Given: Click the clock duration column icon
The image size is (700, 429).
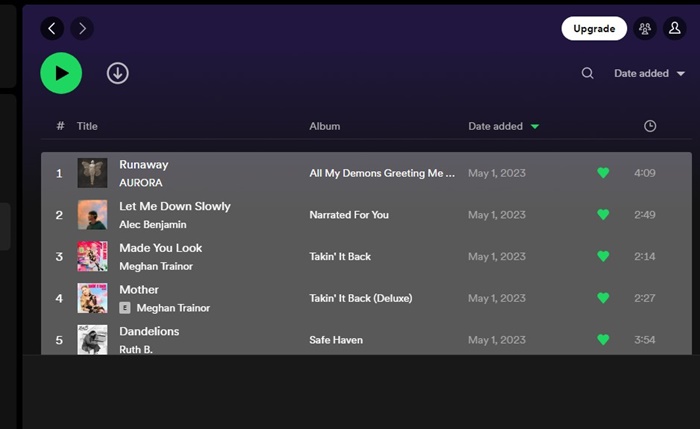Looking at the screenshot, I should click(x=650, y=126).
